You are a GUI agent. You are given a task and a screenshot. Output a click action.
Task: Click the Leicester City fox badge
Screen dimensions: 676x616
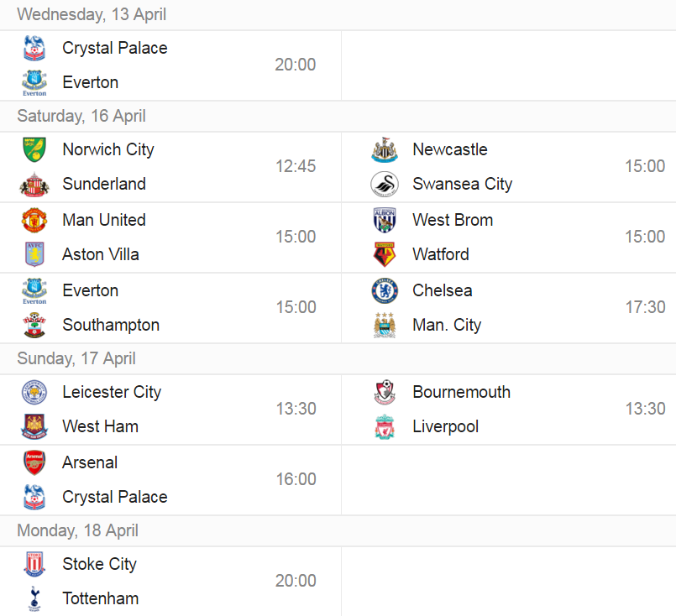tap(34, 393)
